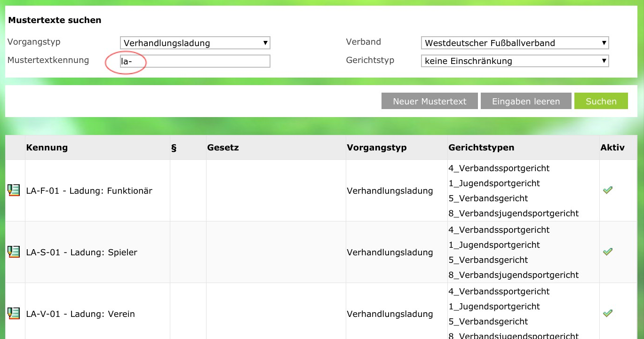Click active checkmark for LA-S-01 row
Viewport: 644px width, 339px height.
(x=607, y=252)
